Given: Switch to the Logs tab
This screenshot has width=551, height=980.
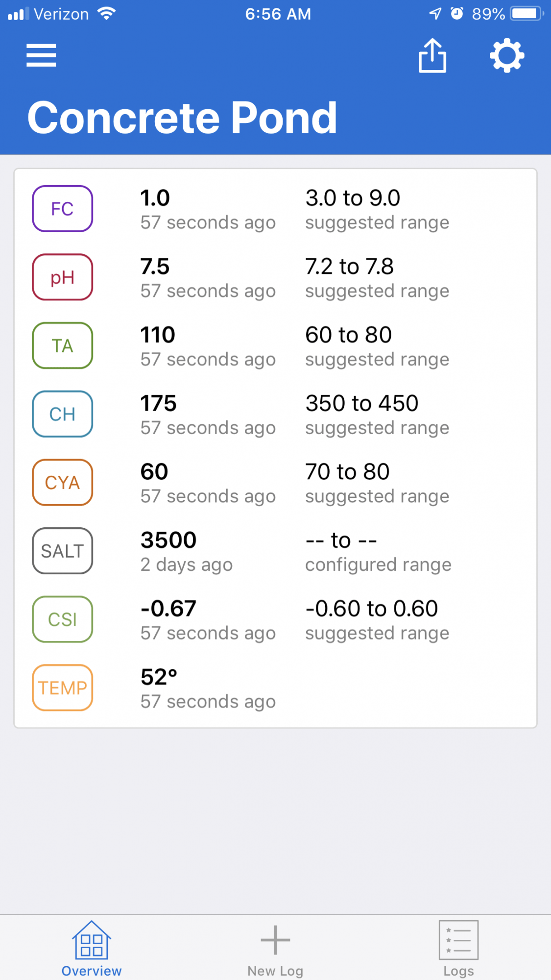Looking at the screenshot, I should tap(459, 949).
